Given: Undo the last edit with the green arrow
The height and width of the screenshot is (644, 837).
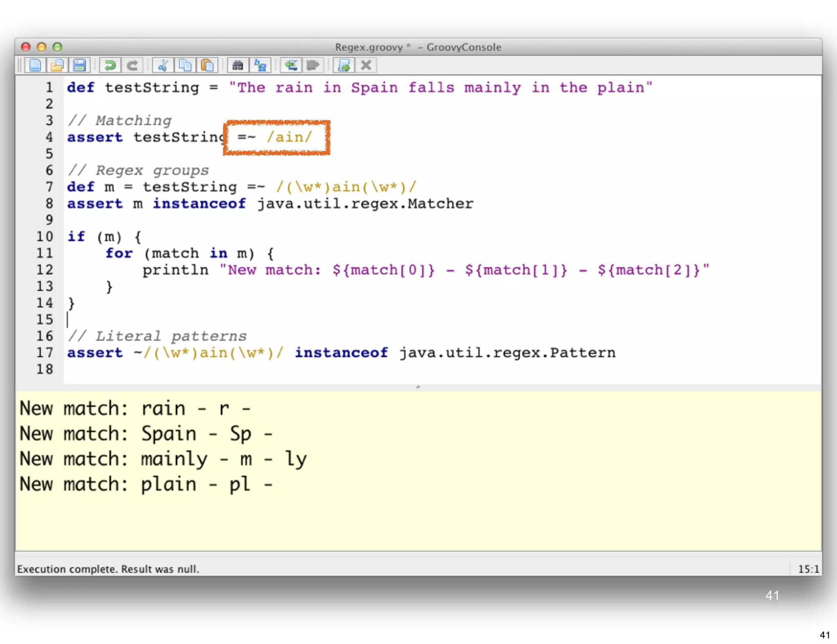Looking at the screenshot, I should [x=110, y=65].
